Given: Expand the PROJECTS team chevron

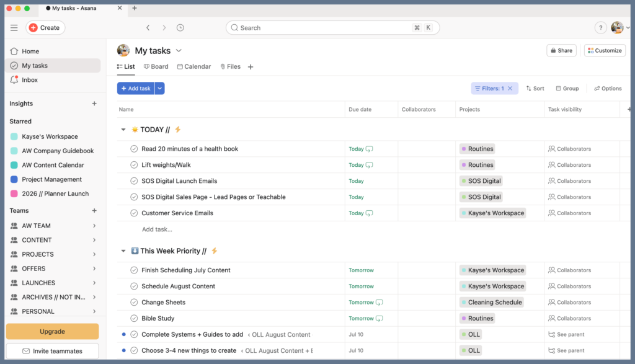Looking at the screenshot, I should tap(94, 254).
